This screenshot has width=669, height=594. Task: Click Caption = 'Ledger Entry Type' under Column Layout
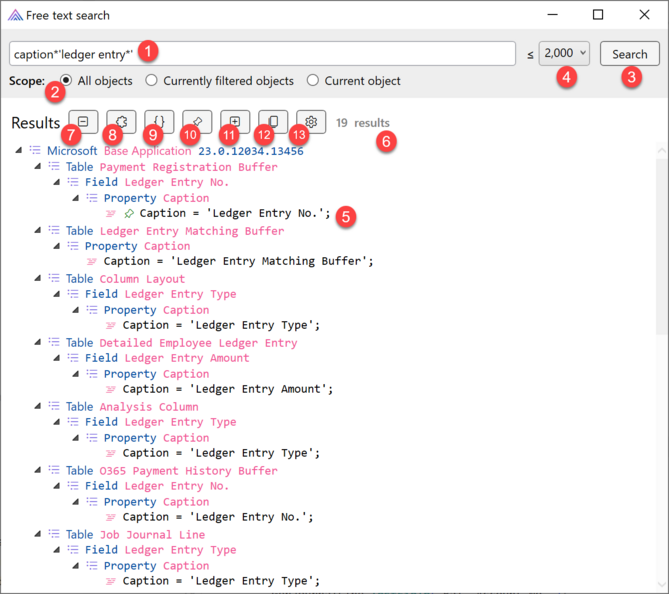pyautogui.click(x=221, y=325)
